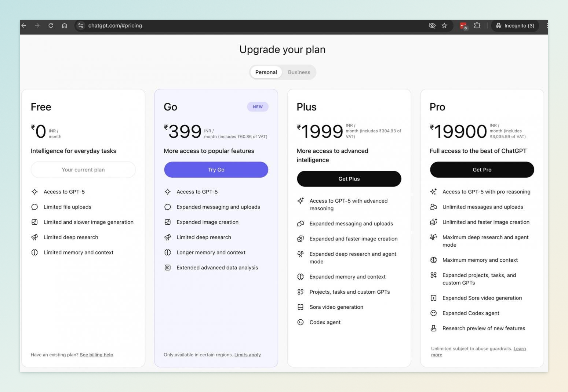Click Free plan's Limited memory brain icon
This screenshot has height=392, width=568.
pos(34,253)
